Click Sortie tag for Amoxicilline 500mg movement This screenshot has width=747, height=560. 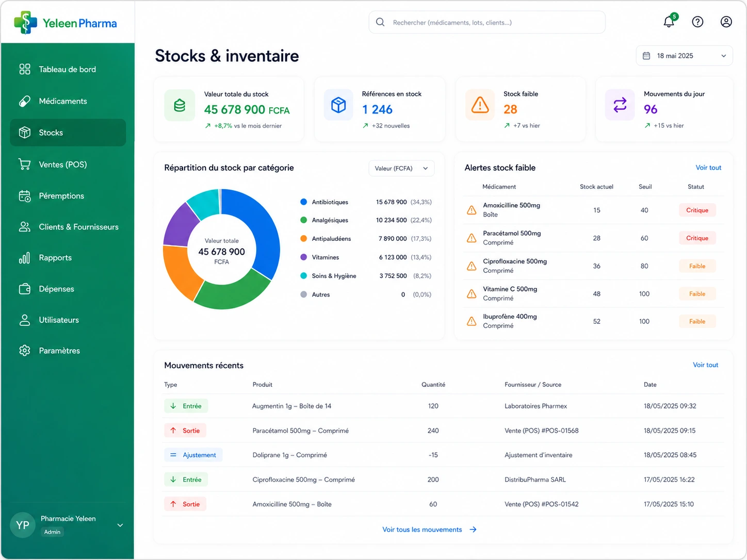tap(185, 504)
